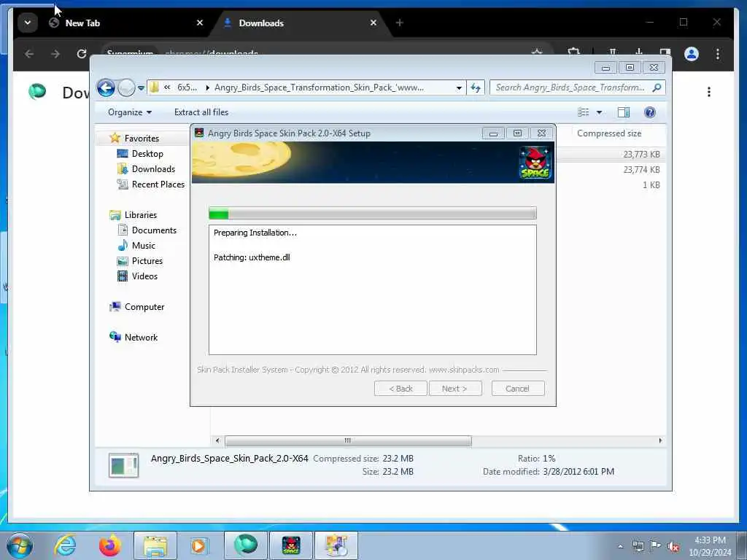Select the row with 23,774 KB size
747x560 pixels.
tap(611, 169)
